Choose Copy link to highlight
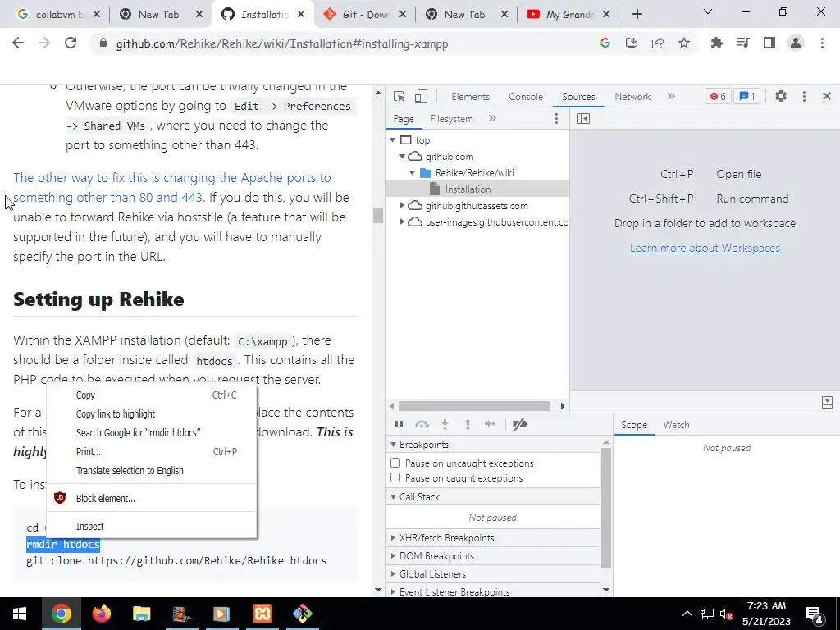The width and height of the screenshot is (840, 630). pyautogui.click(x=152, y=414)
